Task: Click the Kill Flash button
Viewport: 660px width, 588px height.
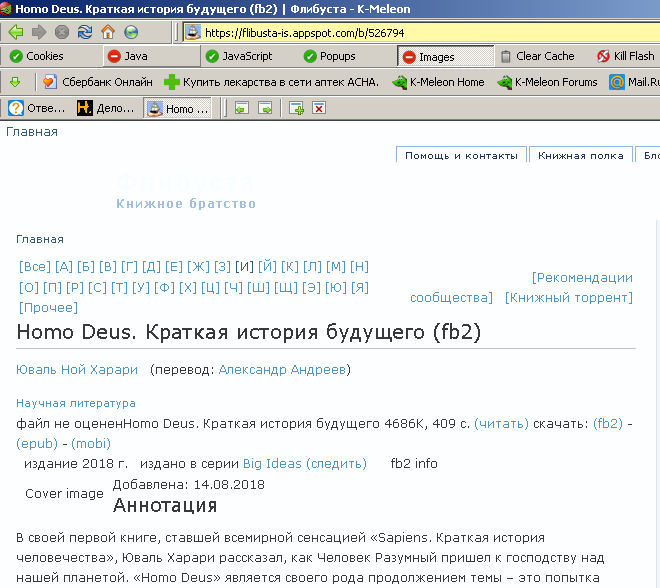Action: click(x=626, y=57)
